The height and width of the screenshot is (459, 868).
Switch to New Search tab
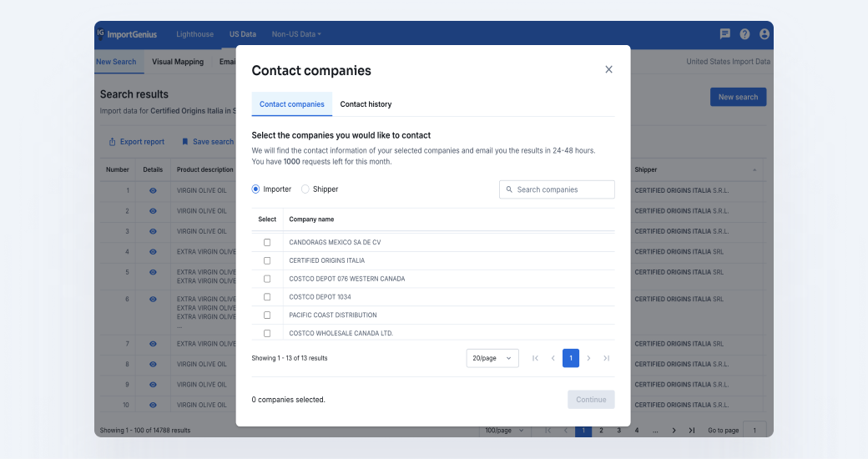[116, 62]
